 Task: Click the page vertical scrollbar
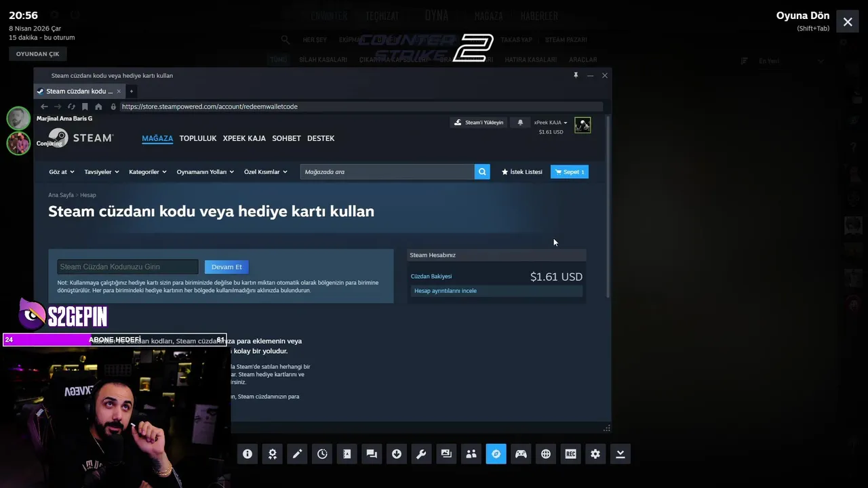(x=608, y=207)
